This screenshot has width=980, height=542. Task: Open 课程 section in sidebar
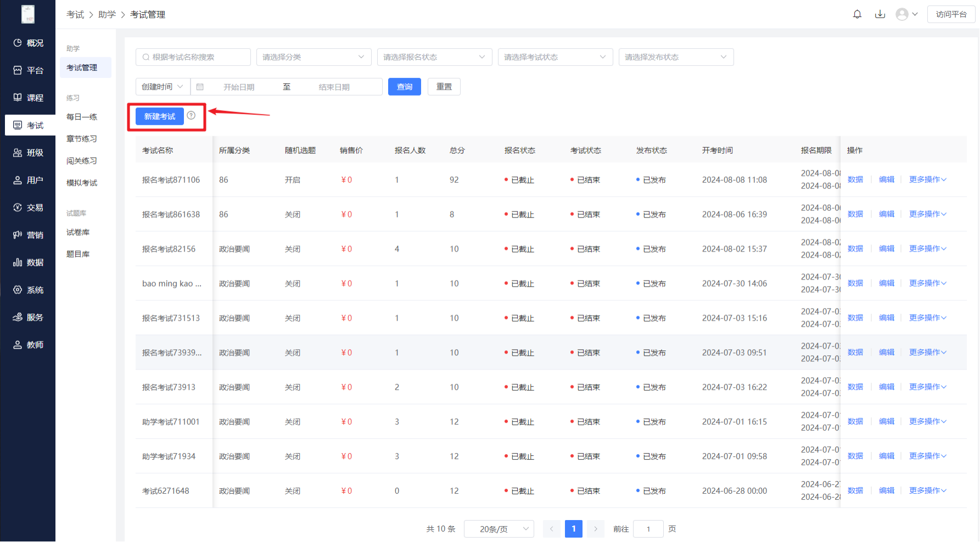click(28, 98)
